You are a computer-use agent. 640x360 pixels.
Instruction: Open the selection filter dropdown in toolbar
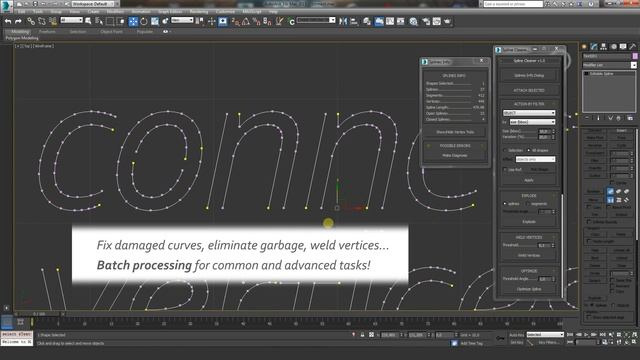click(x=71, y=20)
